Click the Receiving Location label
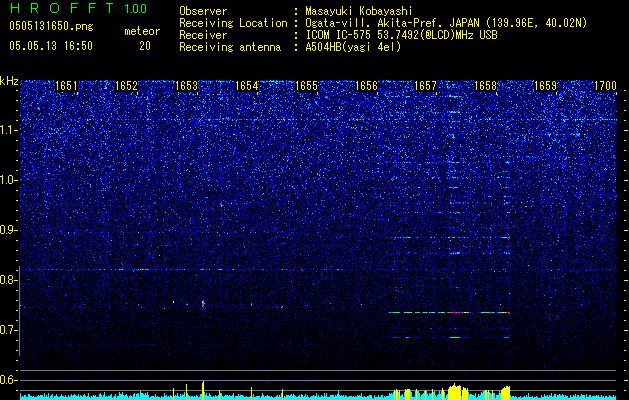 [x=233, y=23]
